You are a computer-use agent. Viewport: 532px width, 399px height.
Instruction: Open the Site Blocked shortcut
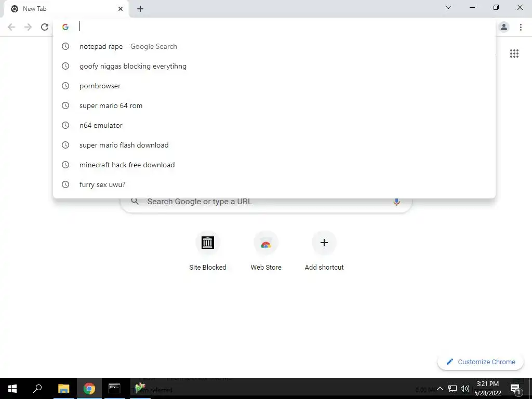point(208,251)
